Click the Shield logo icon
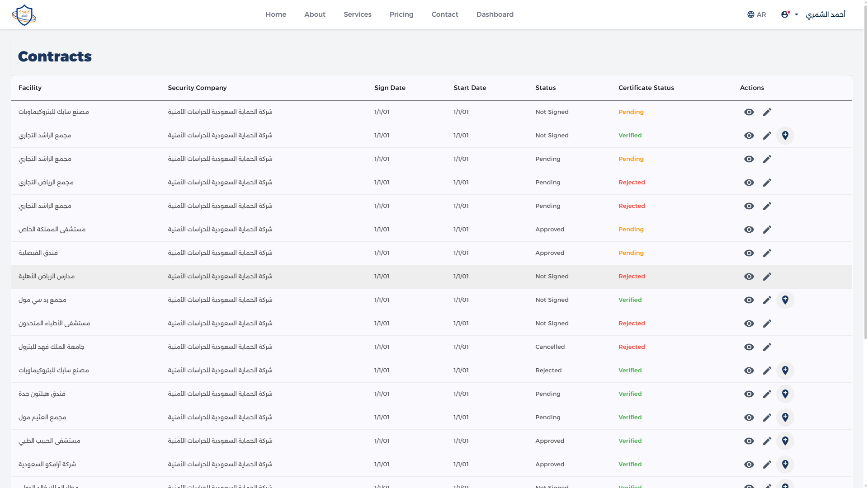The width and height of the screenshot is (868, 488). click(24, 15)
